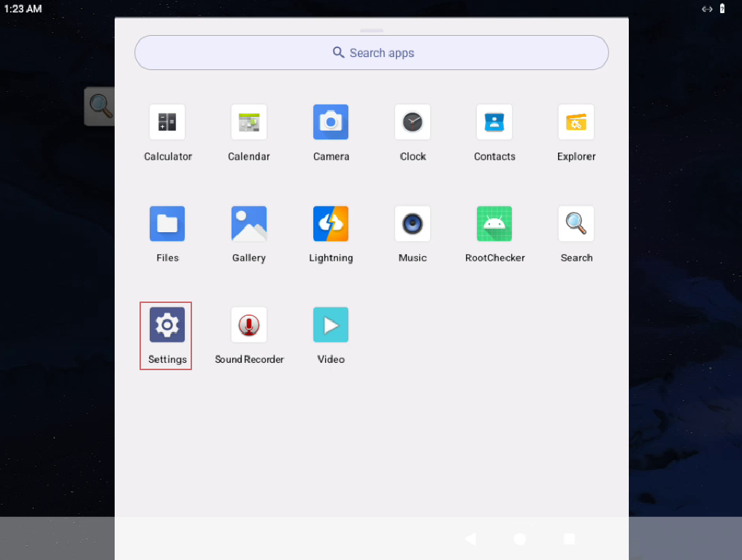Screen dimensions: 742x560
Task: Tap the Search app icon
Action: pyautogui.click(x=576, y=224)
